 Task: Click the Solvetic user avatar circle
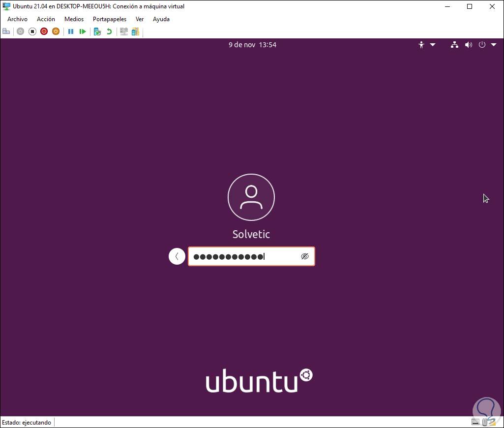point(251,197)
